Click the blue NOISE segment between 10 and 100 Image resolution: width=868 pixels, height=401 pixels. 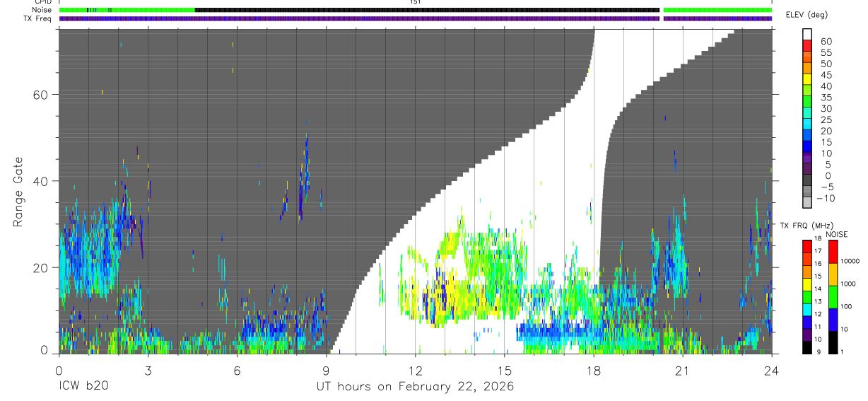(x=833, y=320)
